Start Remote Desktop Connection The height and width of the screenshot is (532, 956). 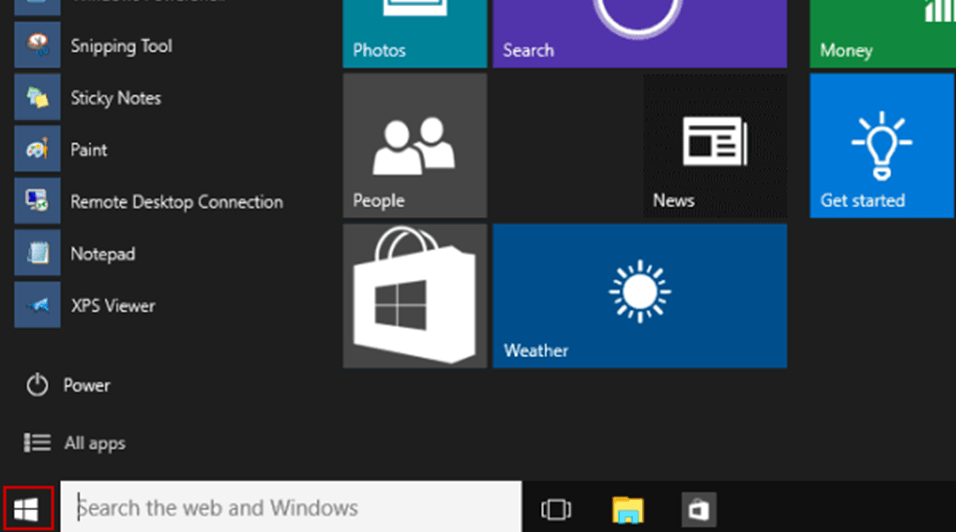(37, 202)
